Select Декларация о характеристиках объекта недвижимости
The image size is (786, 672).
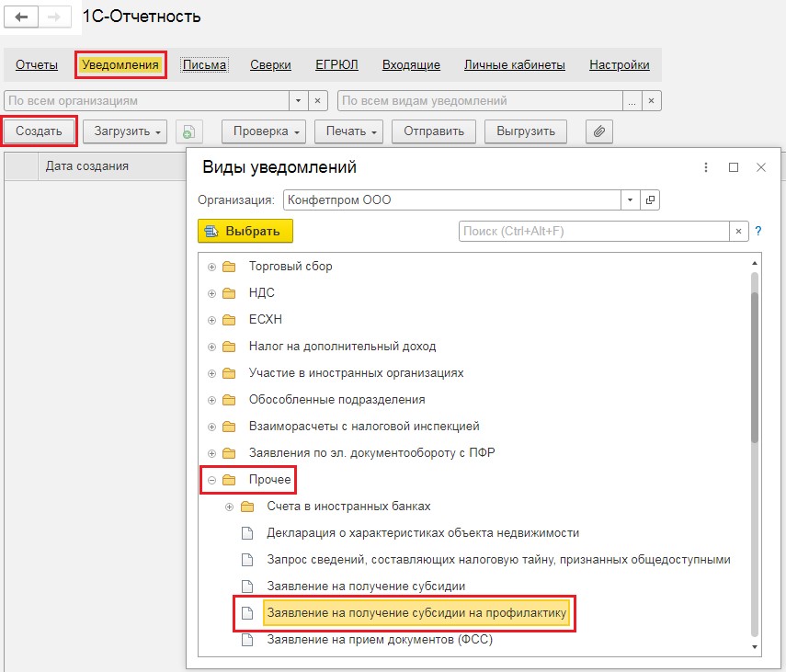423,533
